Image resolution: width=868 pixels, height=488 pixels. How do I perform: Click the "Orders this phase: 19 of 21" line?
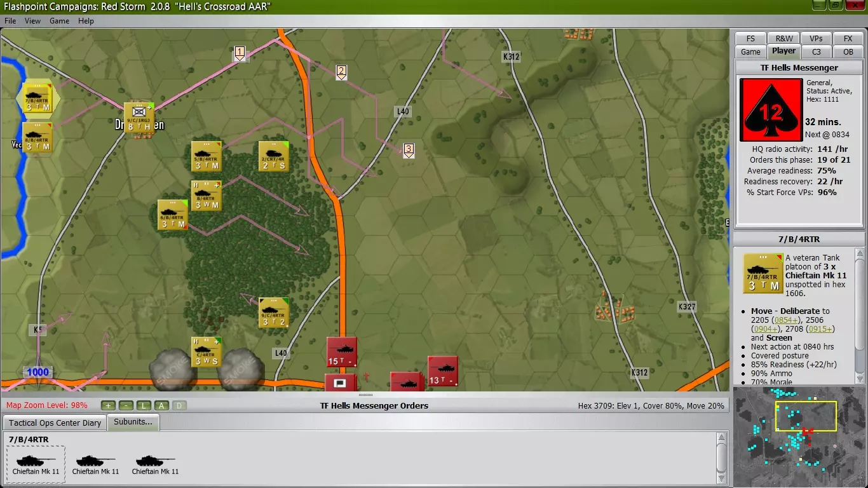(799, 160)
